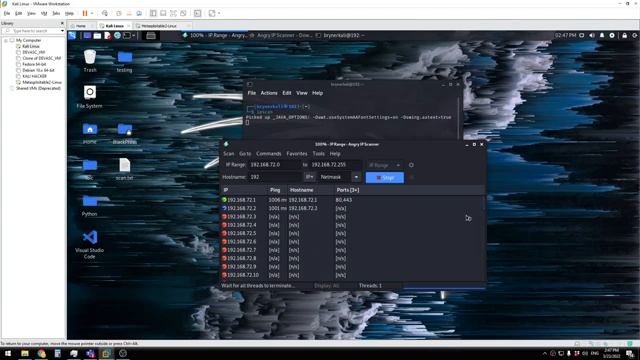Open the Angry IP Scanner preferences gear
640x360 pixels.
pyautogui.click(x=411, y=165)
